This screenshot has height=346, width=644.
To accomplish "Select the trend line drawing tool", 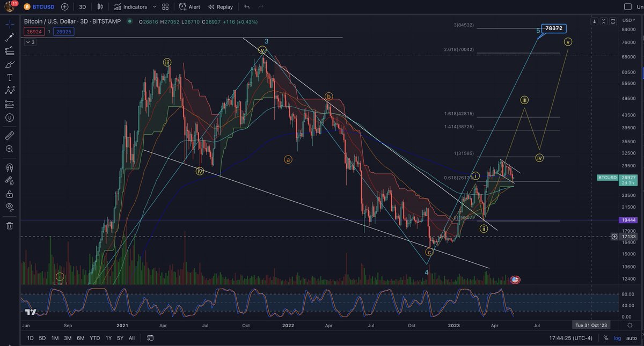I will (x=10, y=38).
